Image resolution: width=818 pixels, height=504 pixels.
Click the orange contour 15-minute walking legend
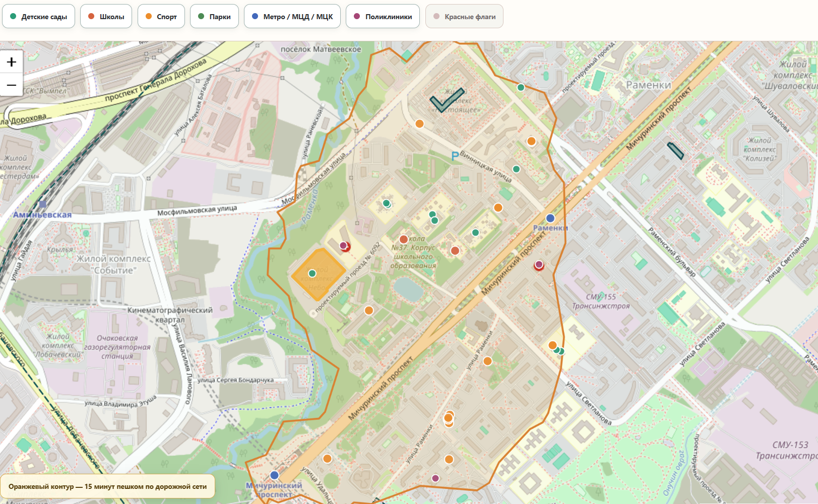pyautogui.click(x=107, y=486)
